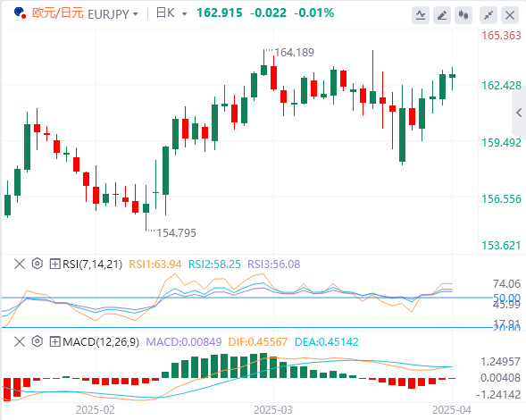The image size is (526, 420).
Task: Click the 2025-02 date marker
Action: 96,410
